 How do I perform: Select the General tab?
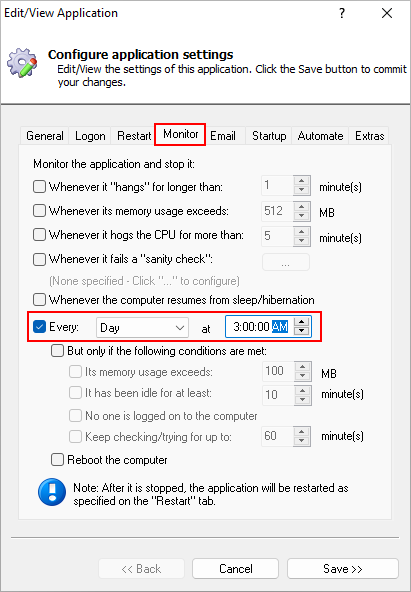pyautogui.click(x=45, y=136)
